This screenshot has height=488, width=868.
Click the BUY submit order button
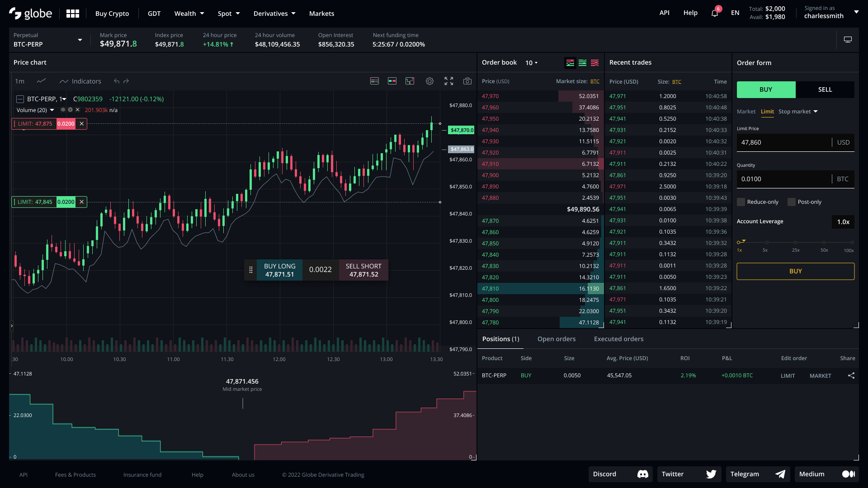(795, 271)
